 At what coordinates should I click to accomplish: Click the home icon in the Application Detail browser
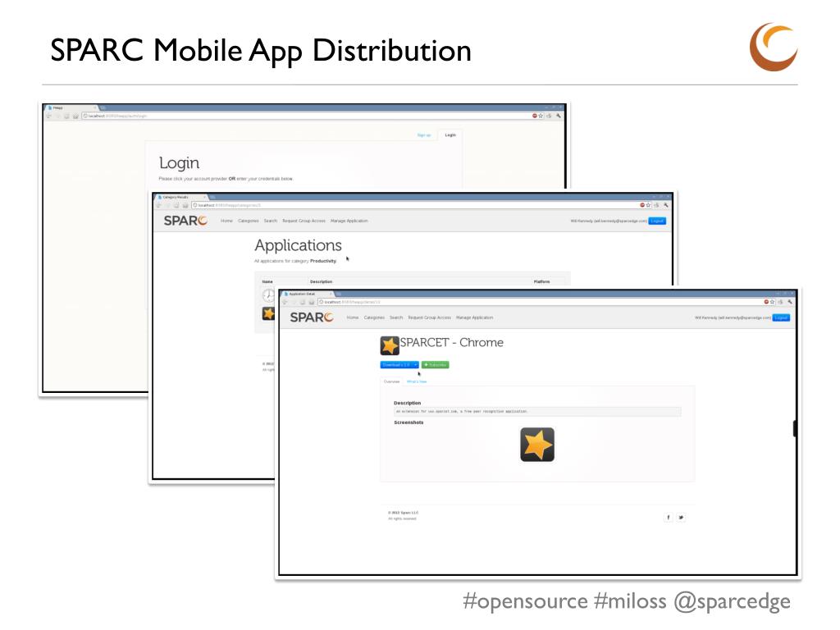[311, 302]
